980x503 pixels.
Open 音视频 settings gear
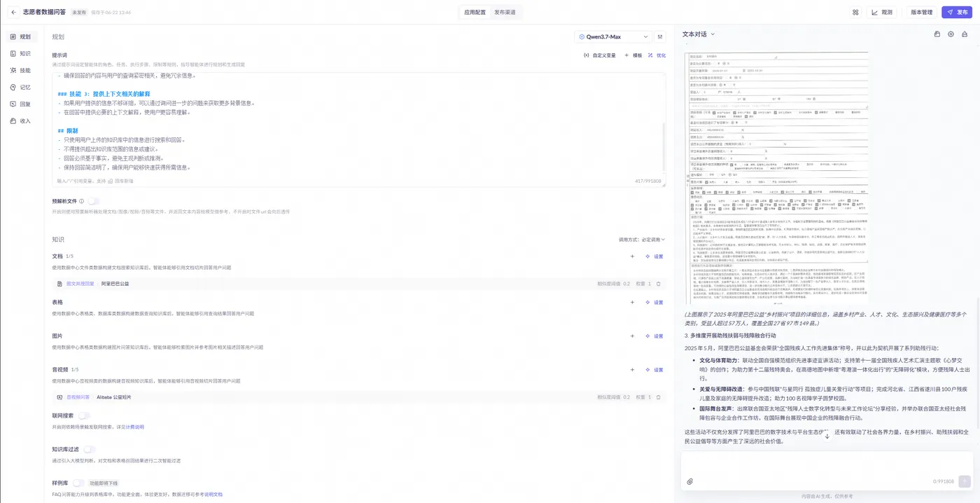(x=654, y=370)
